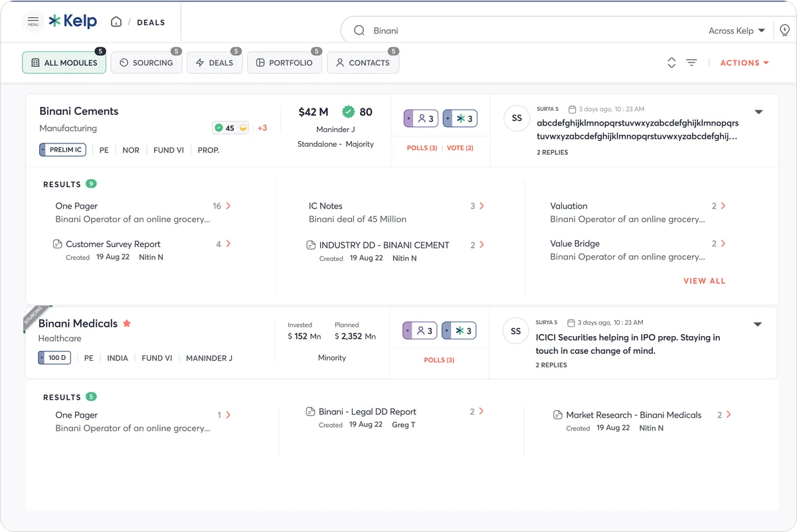
Task: Click DEALS in the breadcrumb
Action: point(151,22)
